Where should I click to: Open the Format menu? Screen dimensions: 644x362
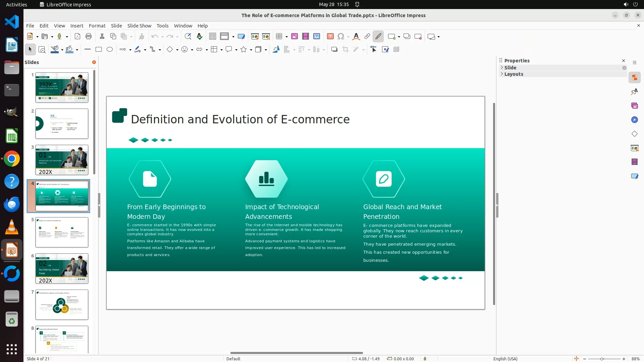tap(97, 26)
